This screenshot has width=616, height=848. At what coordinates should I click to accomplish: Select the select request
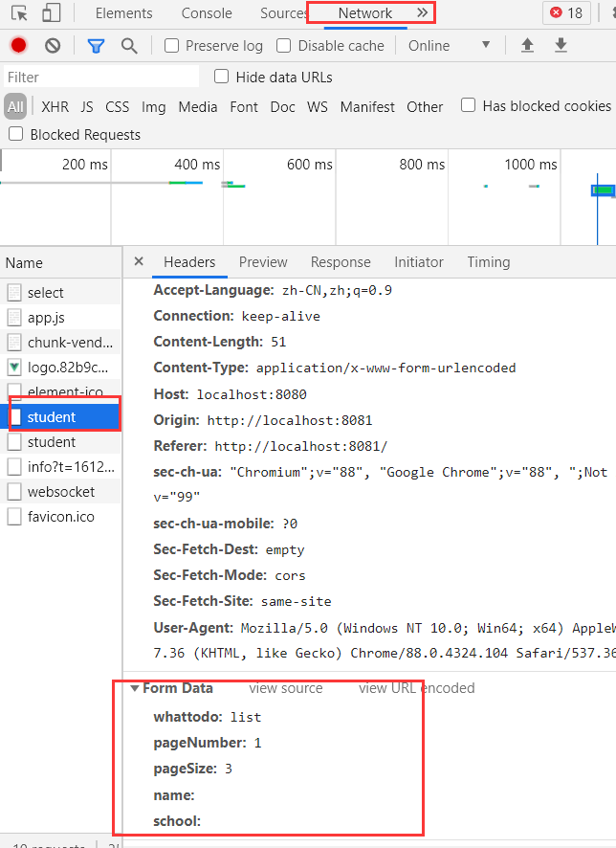[x=60, y=293]
